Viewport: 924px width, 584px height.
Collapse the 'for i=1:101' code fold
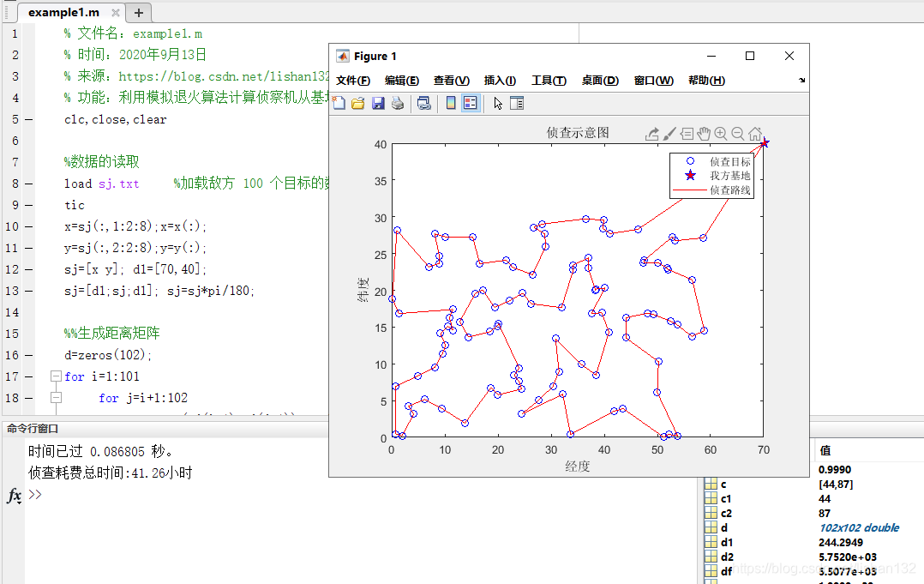pos(56,376)
